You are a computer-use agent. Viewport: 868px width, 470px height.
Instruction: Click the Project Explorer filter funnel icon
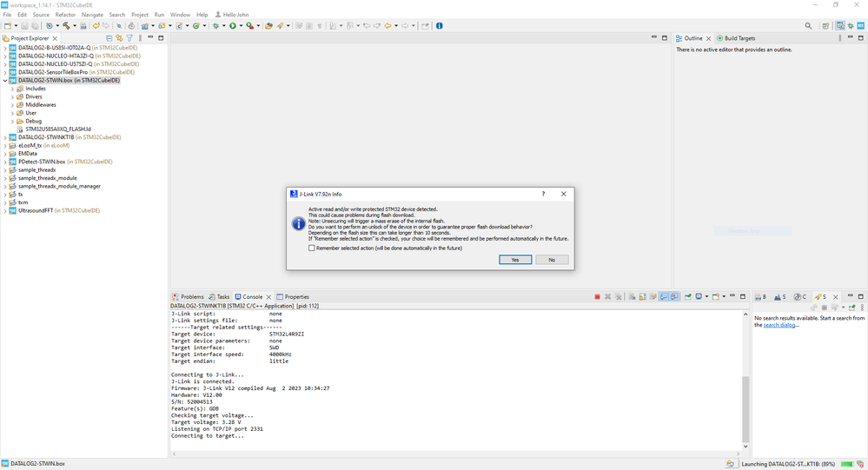(129, 38)
